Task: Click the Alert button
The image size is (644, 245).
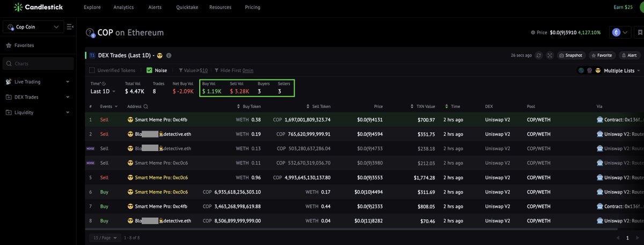Action: coord(630,55)
